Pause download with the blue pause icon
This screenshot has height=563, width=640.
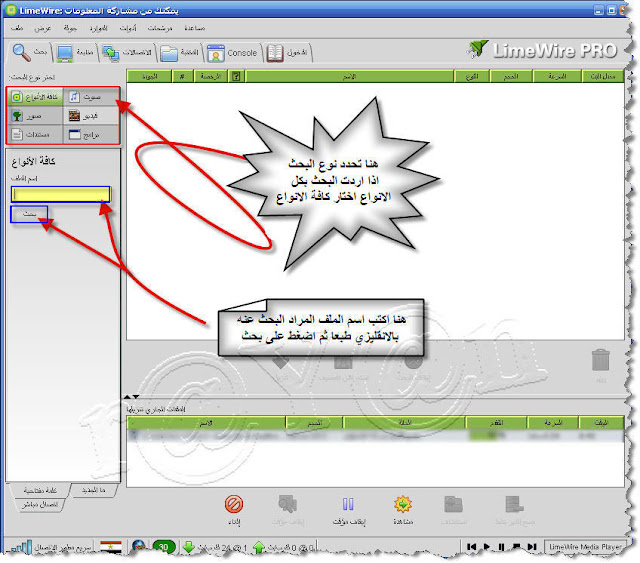pos(348,504)
